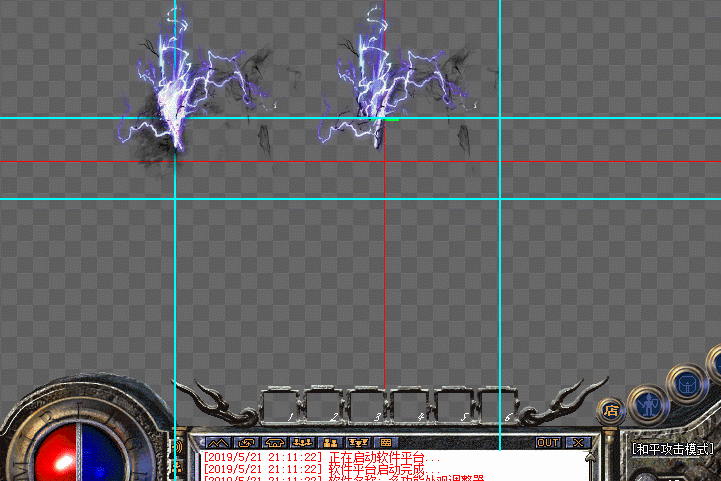This screenshot has height=481, width=721.
Task: Open the shop via 店 round button
Action: point(611,411)
